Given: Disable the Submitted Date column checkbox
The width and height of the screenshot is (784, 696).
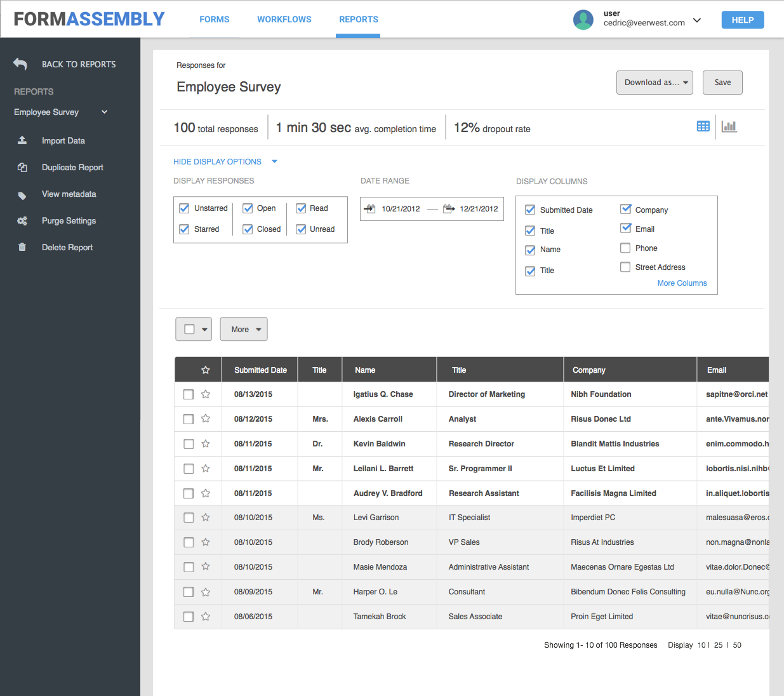Looking at the screenshot, I should [530, 210].
